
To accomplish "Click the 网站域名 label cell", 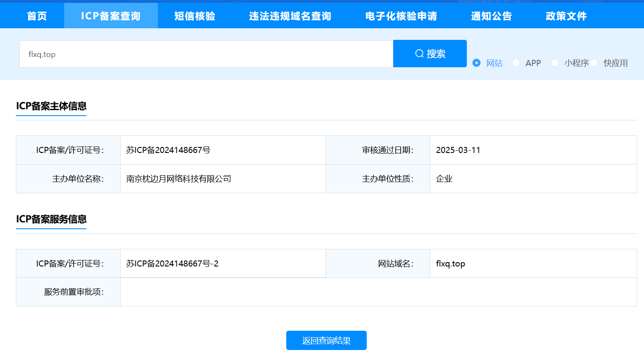I will pos(378,263).
